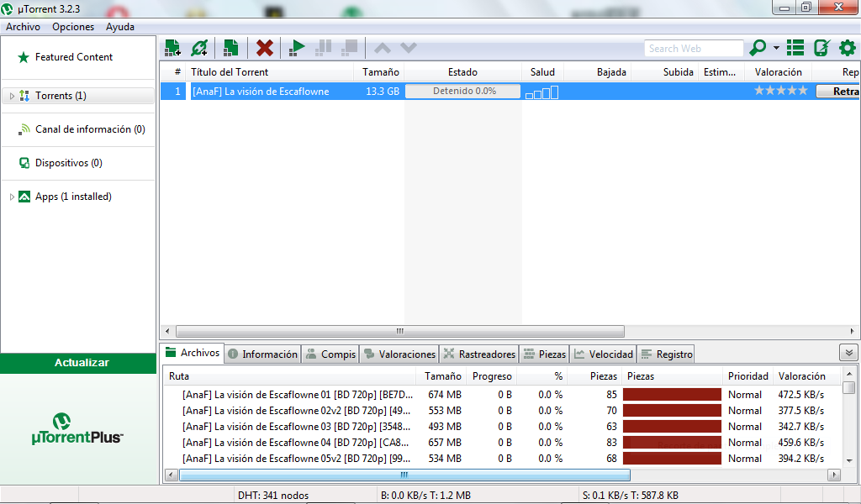The height and width of the screenshot is (504, 861).
Task: Switch to the Rastreadores tab
Action: (479, 354)
